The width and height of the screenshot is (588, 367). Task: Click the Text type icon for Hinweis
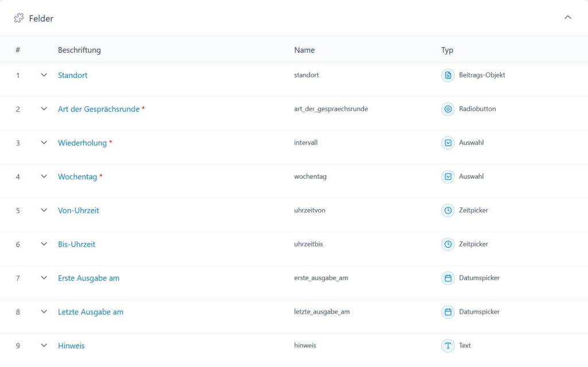[447, 346]
